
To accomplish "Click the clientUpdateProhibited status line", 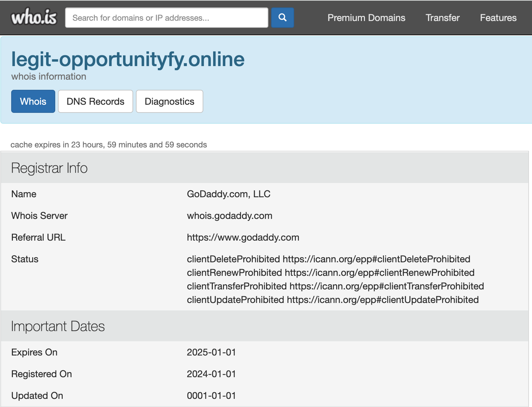I will click(x=333, y=300).
